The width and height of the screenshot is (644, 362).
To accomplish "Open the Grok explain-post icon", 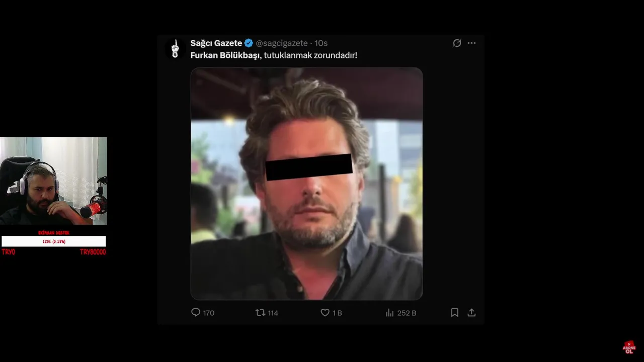I will click(457, 43).
